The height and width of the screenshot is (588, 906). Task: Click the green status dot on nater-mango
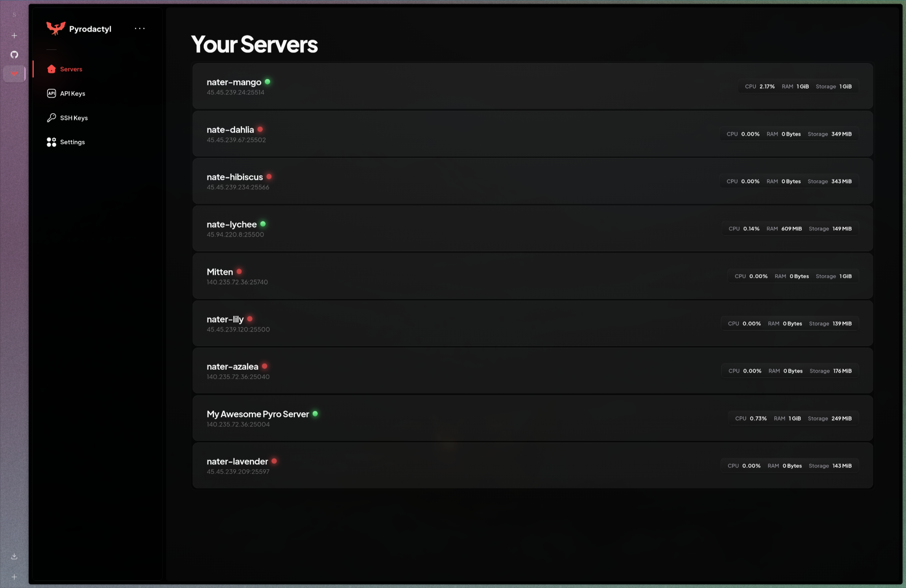click(x=267, y=81)
